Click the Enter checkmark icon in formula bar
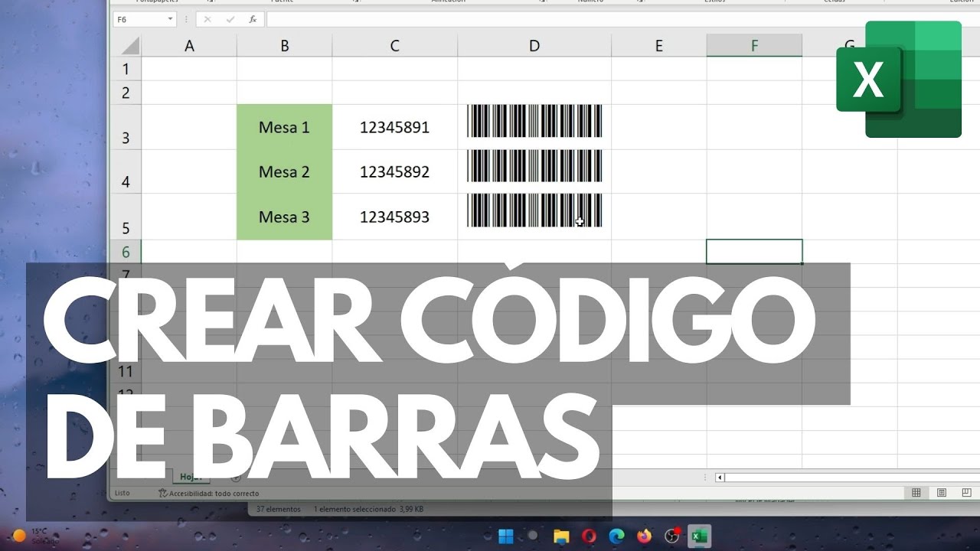980x551 pixels. tap(230, 20)
